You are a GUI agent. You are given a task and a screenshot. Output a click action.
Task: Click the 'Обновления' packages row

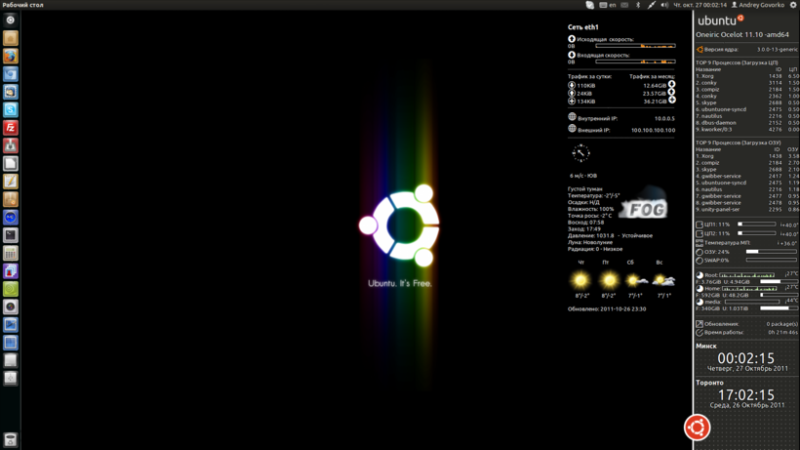[747, 324]
